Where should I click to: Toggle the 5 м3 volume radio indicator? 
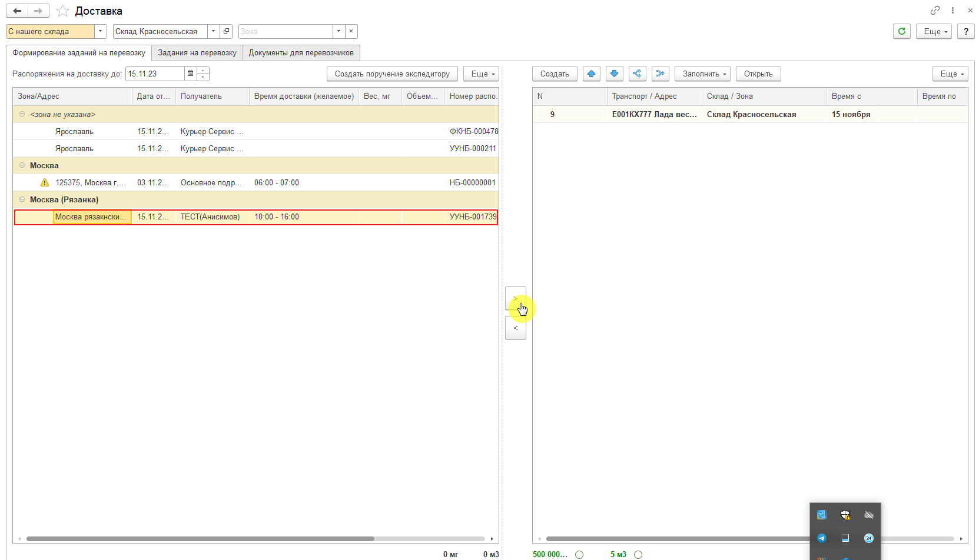pyautogui.click(x=638, y=554)
